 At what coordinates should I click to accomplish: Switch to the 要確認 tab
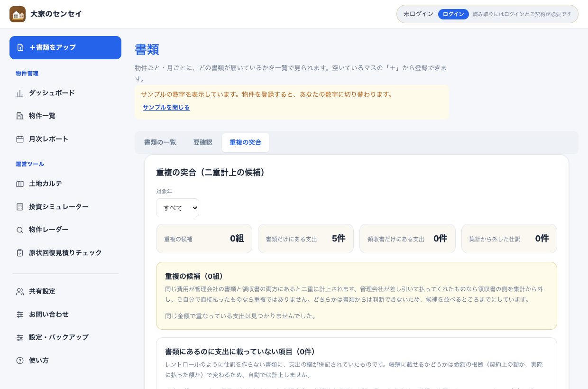pyautogui.click(x=203, y=142)
